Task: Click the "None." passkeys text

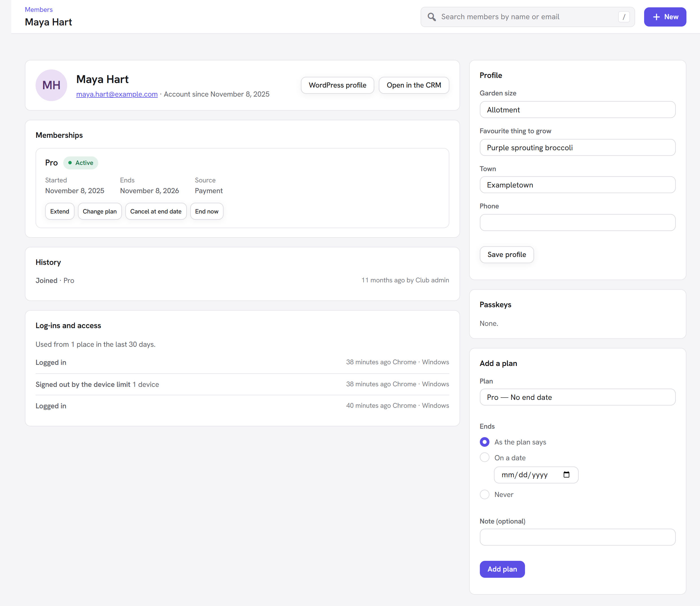Action: coord(489,323)
